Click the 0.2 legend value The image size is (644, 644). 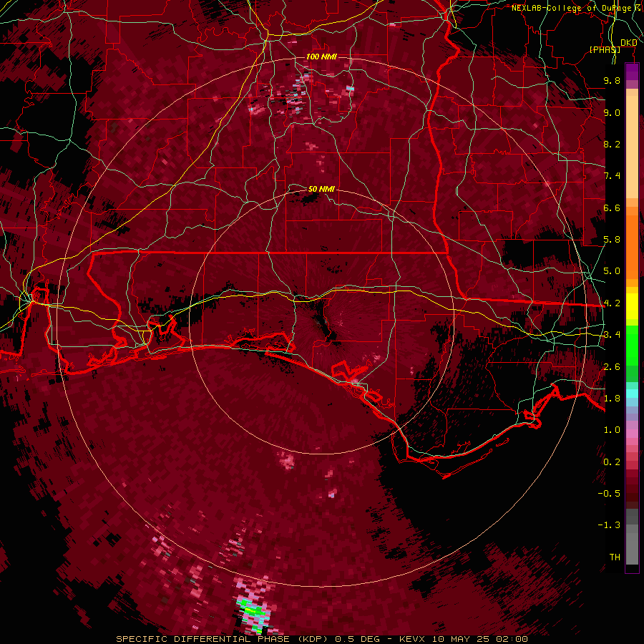[612, 462]
